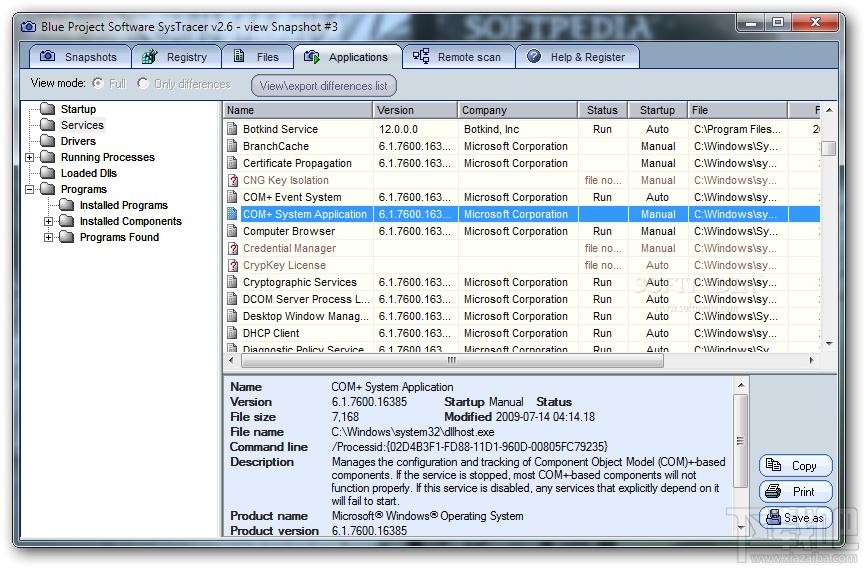This screenshot has width=866, height=568.
Task: Click the Snapshots tab camera icon
Action: coord(46,57)
